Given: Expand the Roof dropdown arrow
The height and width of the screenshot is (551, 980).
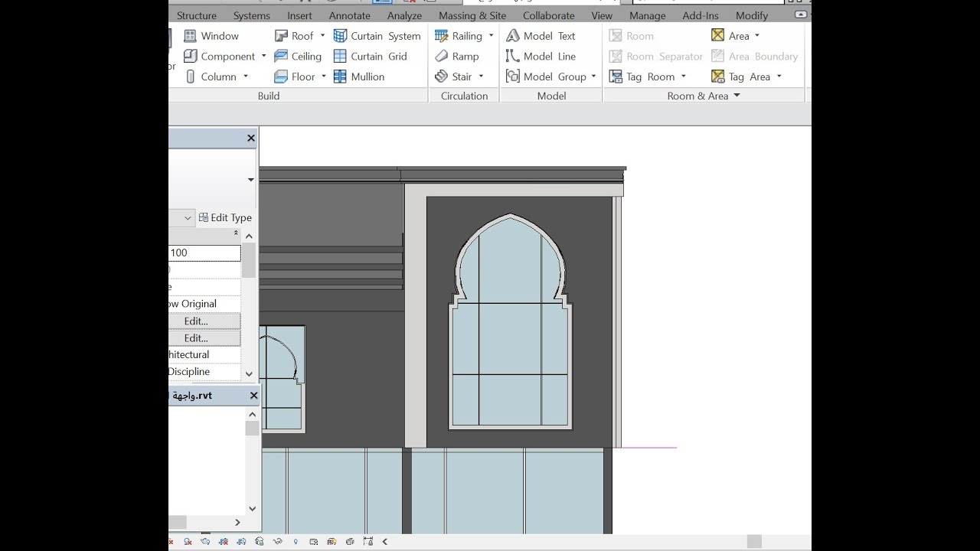Looking at the screenshot, I should (x=322, y=36).
